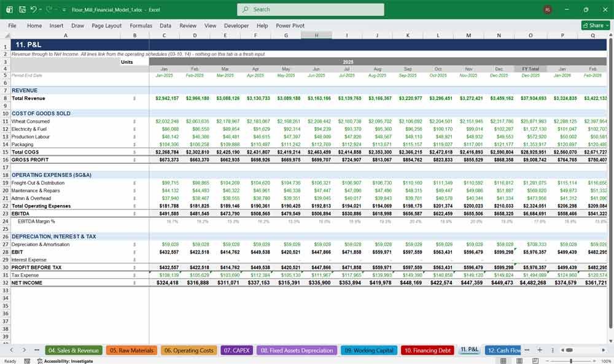Click the Units column heading
Screen dimensions: 614x364
(x=127, y=62)
